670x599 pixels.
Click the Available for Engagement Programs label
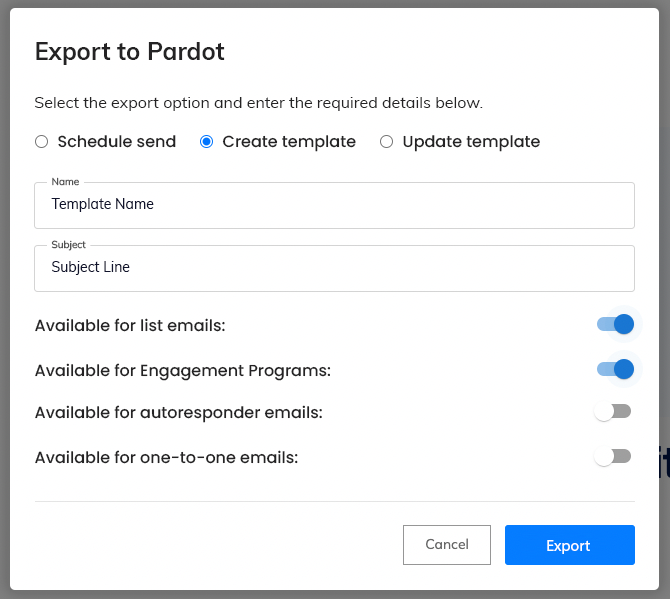pos(182,370)
